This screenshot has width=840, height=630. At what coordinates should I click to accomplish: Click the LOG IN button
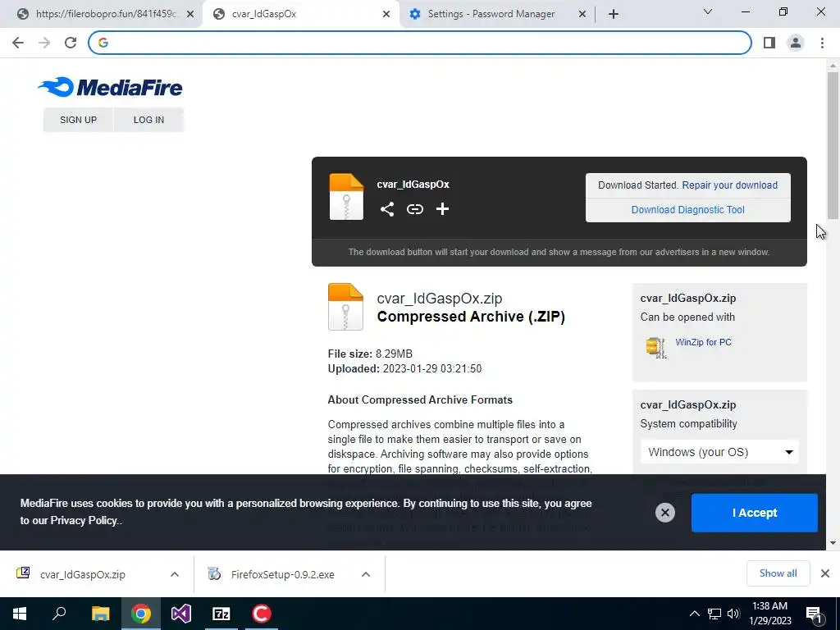pos(148,120)
